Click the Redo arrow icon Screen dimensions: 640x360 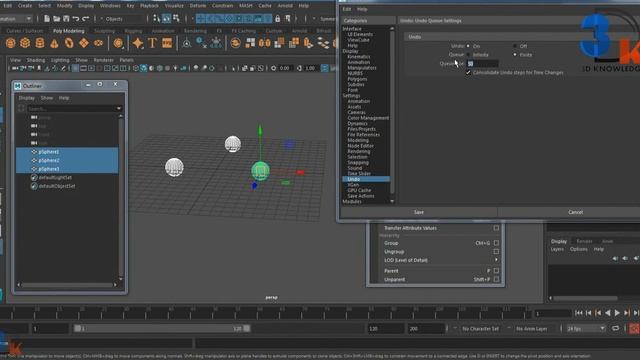(86, 19)
